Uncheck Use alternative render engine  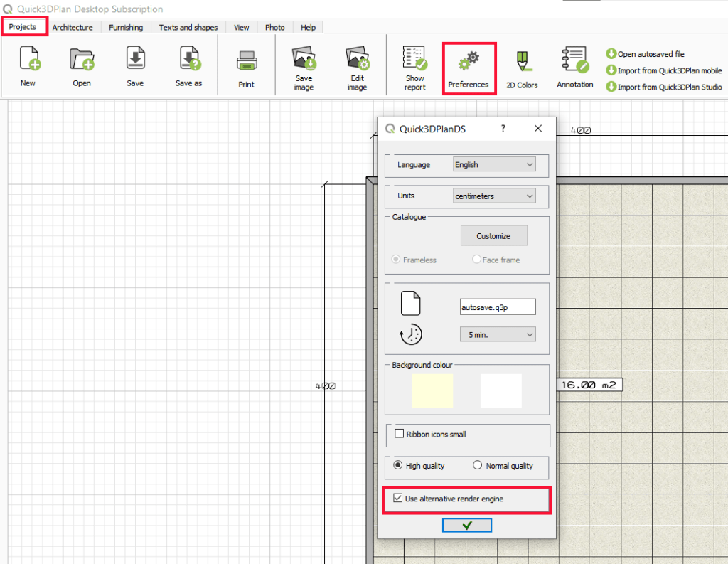click(x=398, y=498)
